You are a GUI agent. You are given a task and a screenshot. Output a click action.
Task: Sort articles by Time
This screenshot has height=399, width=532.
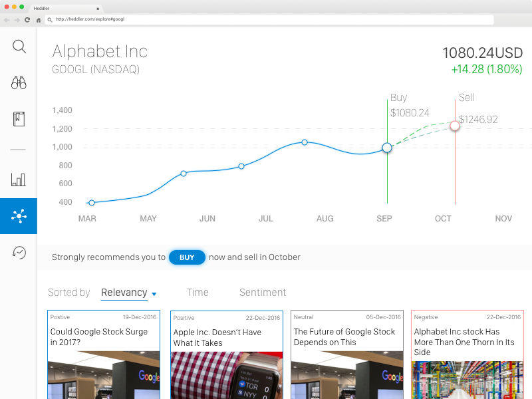198,293
